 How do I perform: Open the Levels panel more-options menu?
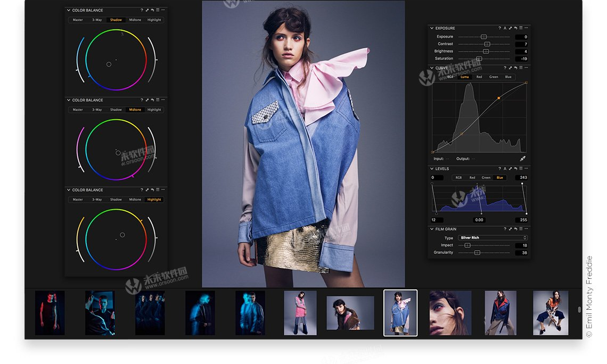point(526,168)
